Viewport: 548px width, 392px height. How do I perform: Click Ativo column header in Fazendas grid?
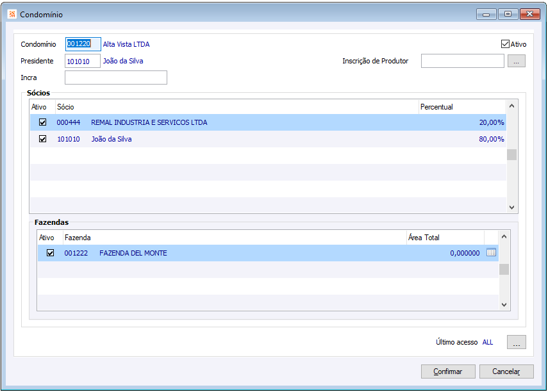[x=50, y=238]
